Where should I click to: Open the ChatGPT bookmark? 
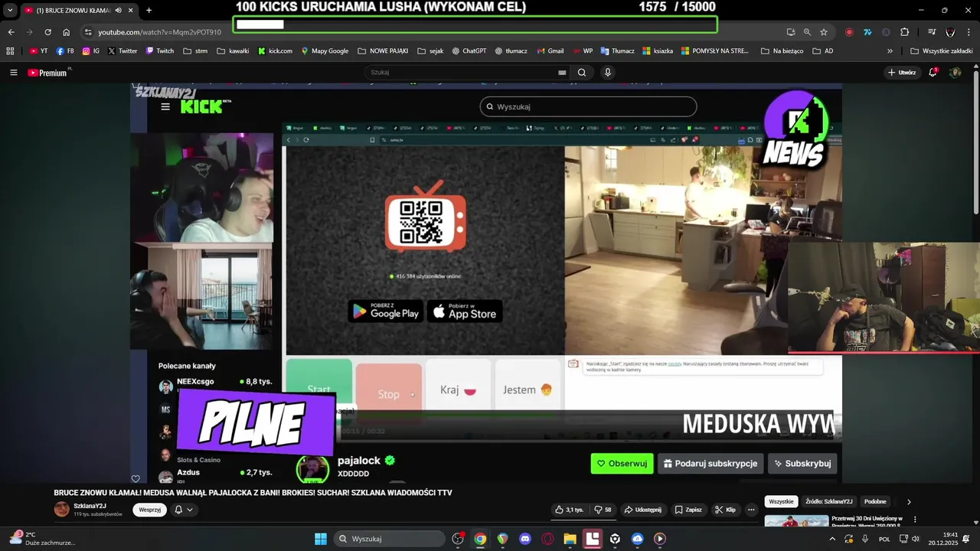[x=469, y=51]
